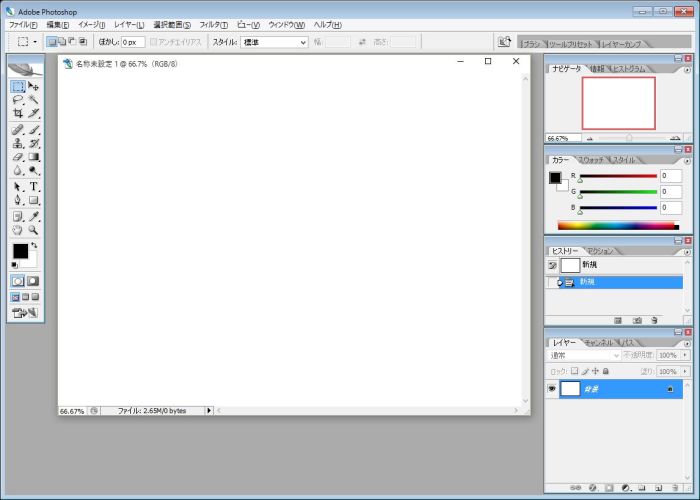Select the Eraser tool
The height and width of the screenshot is (500, 700).
(x=18, y=157)
